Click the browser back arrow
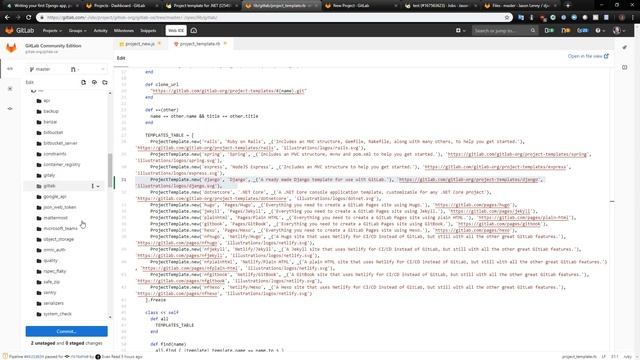Viewport: 640px width, 360px height. tap(7, 18)
